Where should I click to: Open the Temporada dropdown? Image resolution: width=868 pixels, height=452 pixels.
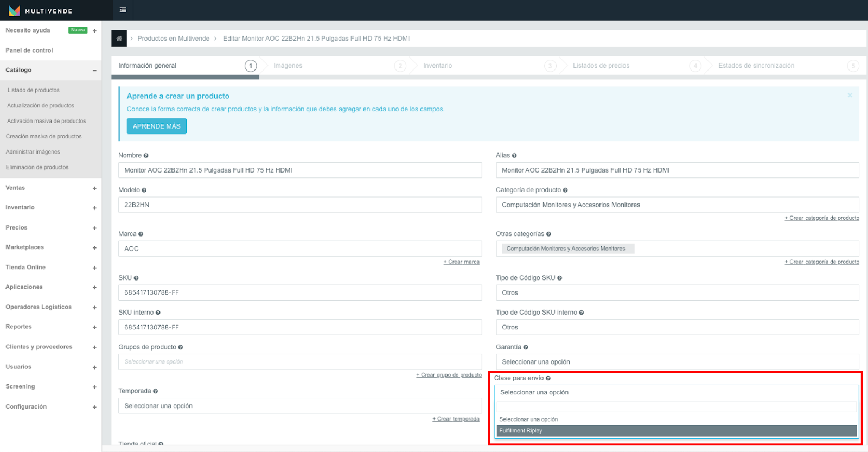[x=300, y=406]
